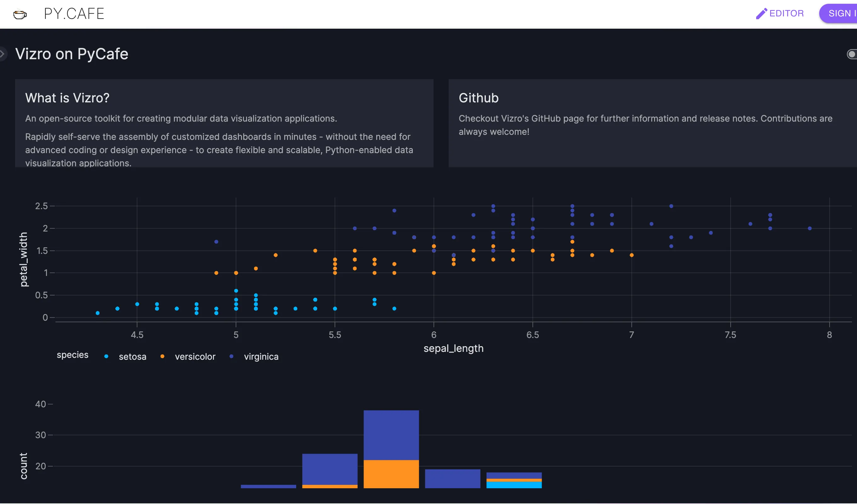Click the 'Vizro on PyCafe' dashboard title
This screenshot has height=504, width=857.
pyautogui.click(x=72, y=54)
